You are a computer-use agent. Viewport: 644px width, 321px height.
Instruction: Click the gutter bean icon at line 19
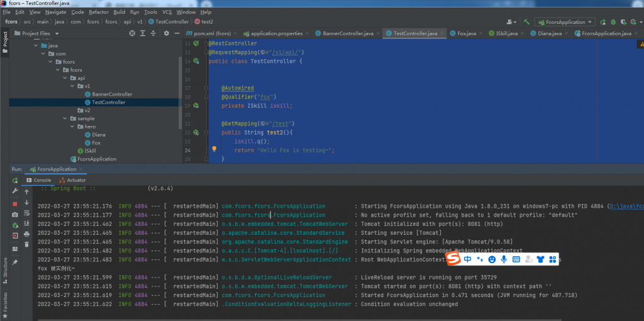[196, 106]
